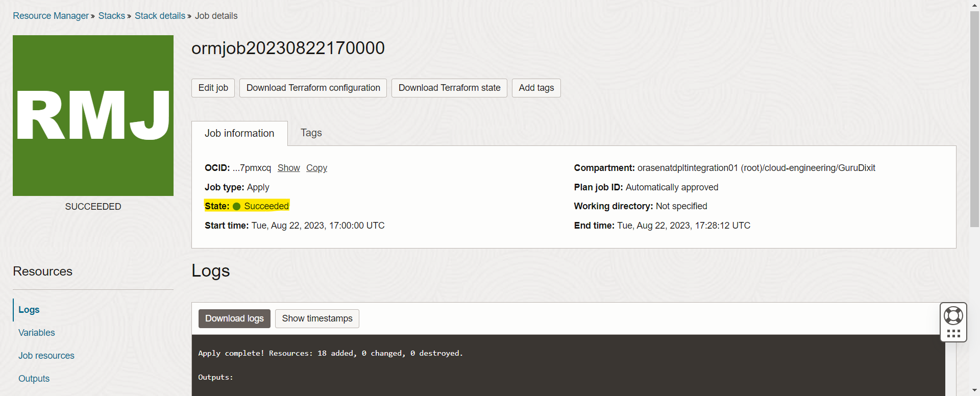Switch to the Tags tab
980x396 pixels.
pos(311,133)
